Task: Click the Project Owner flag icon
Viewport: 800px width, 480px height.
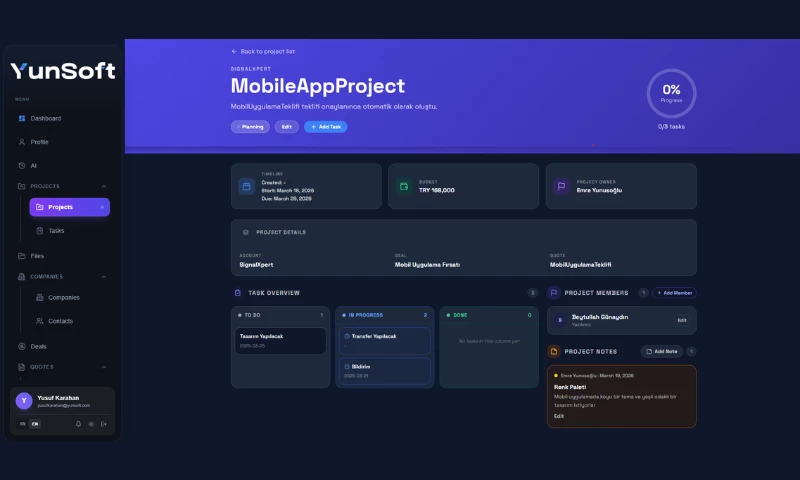Action: point(561,186)
